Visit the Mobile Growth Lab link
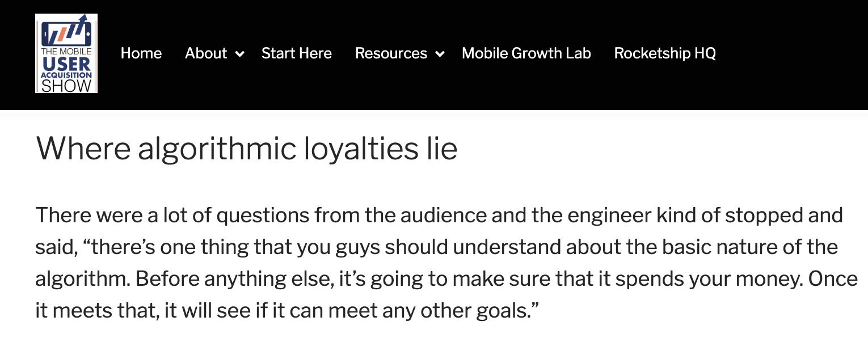 [526, 53]
